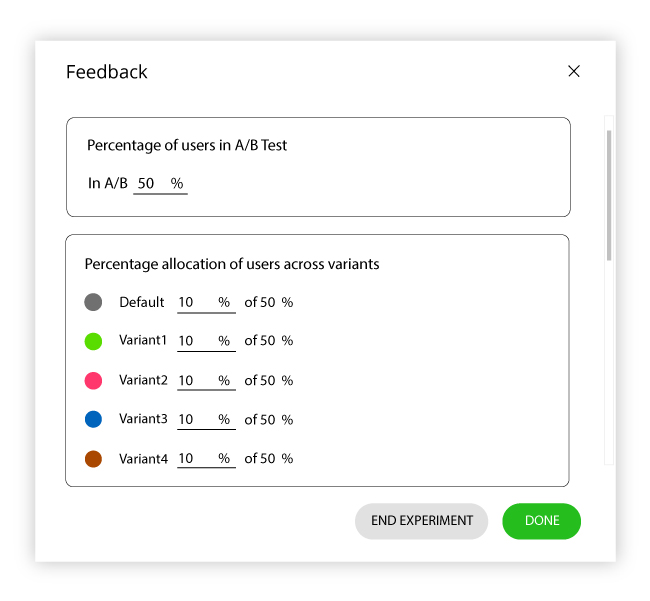This screenshot has width=650, height=601.
Task: Click the pink Variant2 color dot
Action: pos(93,380)
